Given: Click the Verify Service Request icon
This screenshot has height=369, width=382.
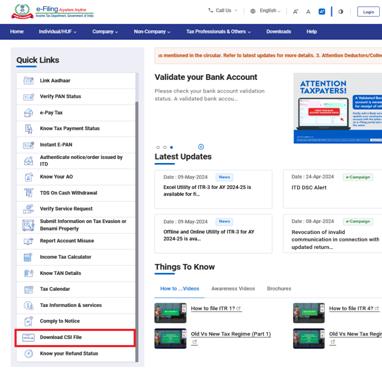Looking at the screenshot, I should pos(28,209).
